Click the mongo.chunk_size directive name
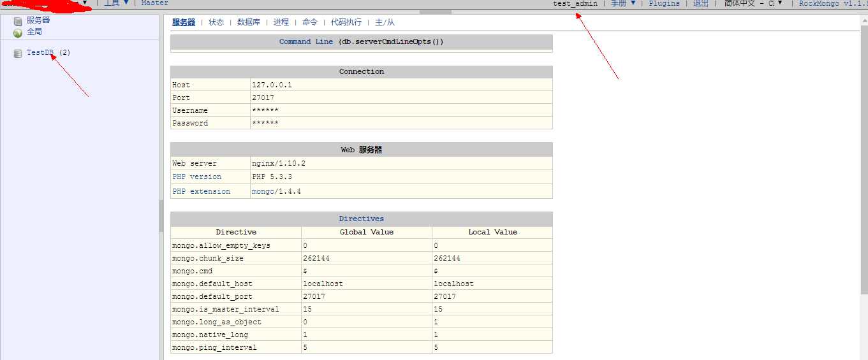 pos(208,259)
